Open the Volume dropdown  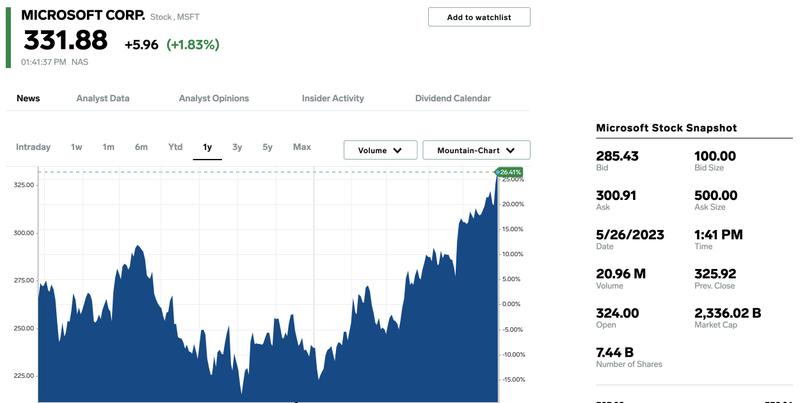380,150
